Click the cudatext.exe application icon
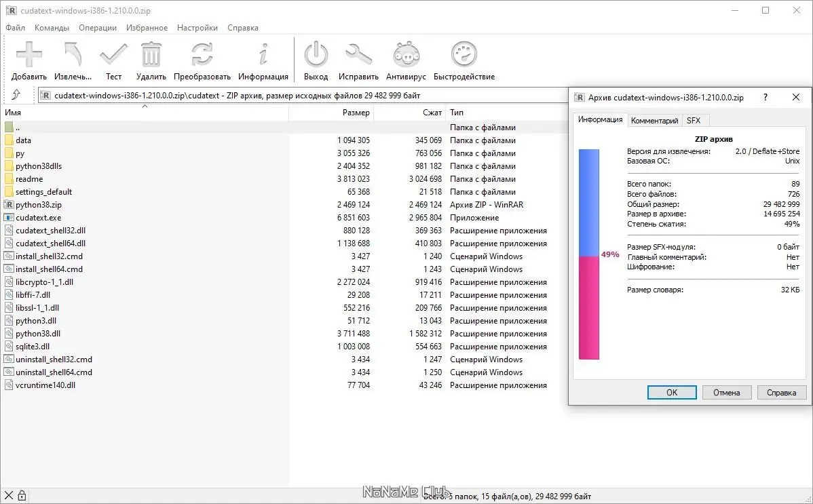813x504 pixels. click(x=9, y=218)
